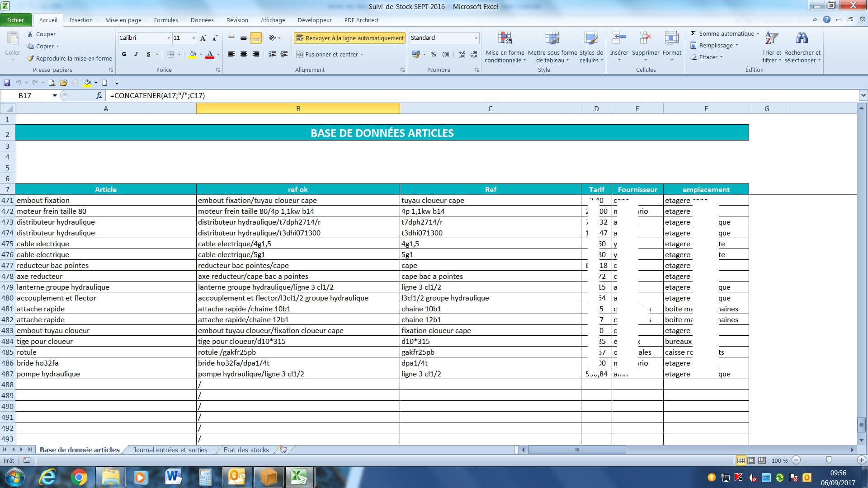Toggle Renvoyer à la ligne automatiquement
Viewport: 868px width, 488px height.
pyautogui.click(x=349, y=38)
